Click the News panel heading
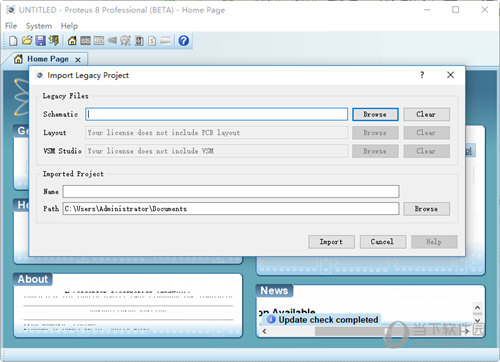 (x=274, y=290)
